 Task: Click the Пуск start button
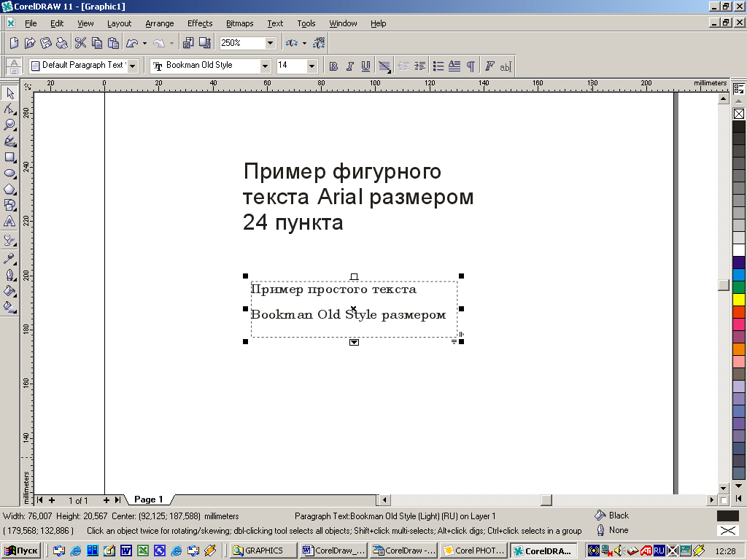[x=21, y=551]
